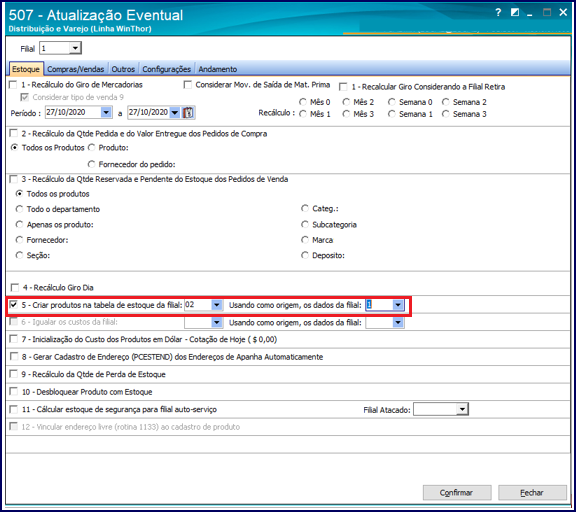This screenshot has height=512, width=576.
Task: Uncheck 5 - Criar produtos na tabela de estoque
Action: [14, 305]
